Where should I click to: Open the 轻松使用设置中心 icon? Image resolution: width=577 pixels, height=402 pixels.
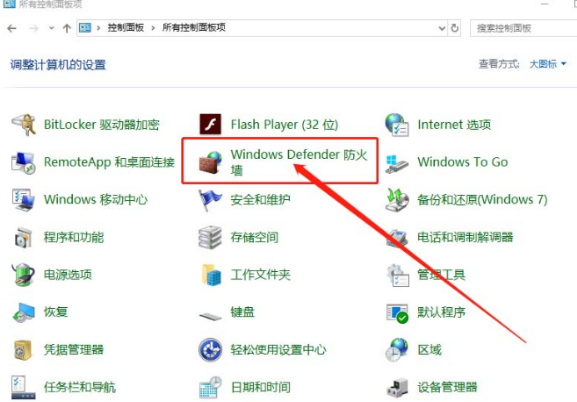tap(210, 350)
